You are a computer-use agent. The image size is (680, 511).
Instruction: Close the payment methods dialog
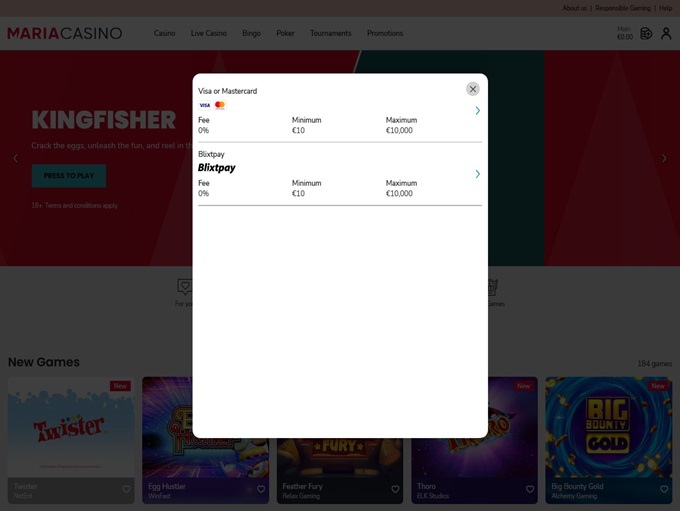click(x=473, y=89)
